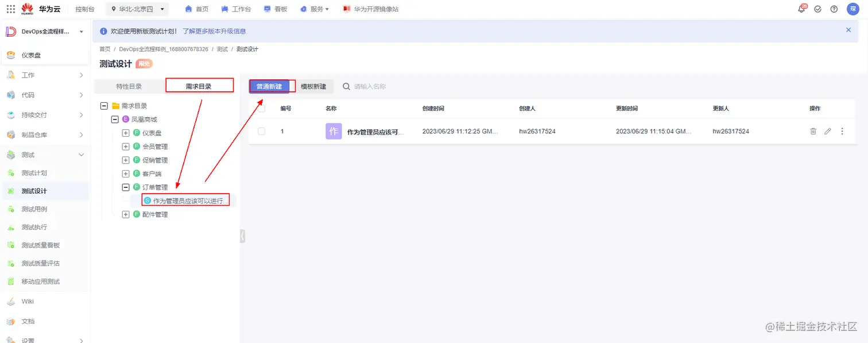This screenshot has height=343, width=868.
Task: Click the Wiki sidebar icon
Action: 10,301
